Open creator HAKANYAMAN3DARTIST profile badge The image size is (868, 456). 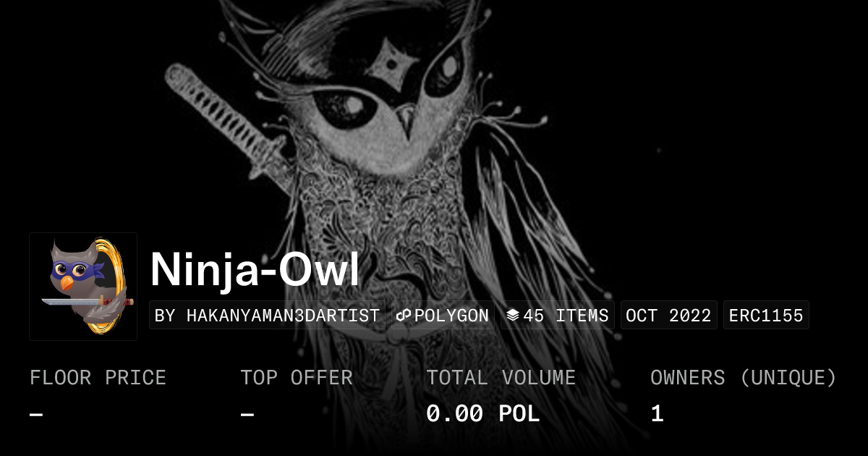[267, 316]
